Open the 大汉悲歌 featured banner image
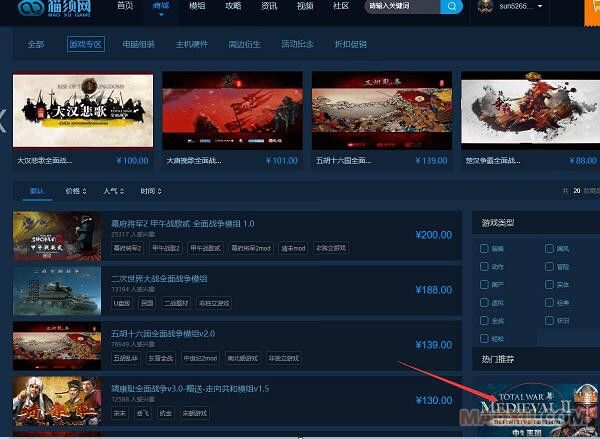The image size is (600, 439). pos(84,110)
